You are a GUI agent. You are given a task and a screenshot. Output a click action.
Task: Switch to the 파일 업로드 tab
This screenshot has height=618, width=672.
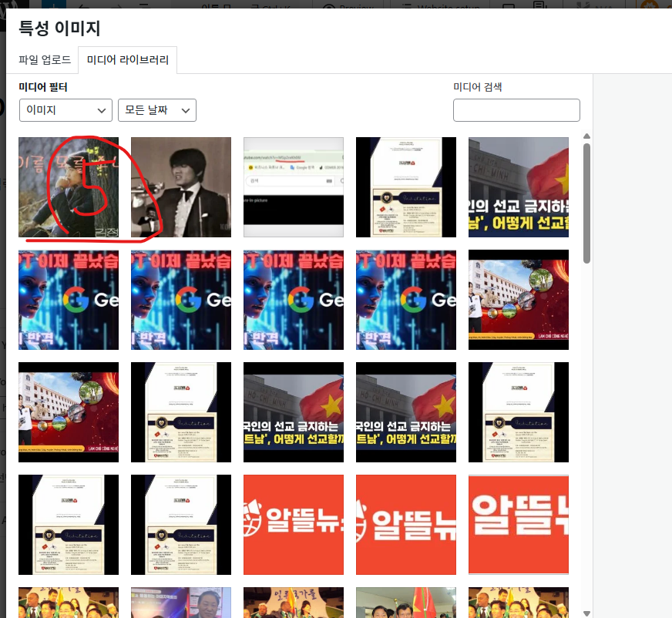(x=45, y=59)
